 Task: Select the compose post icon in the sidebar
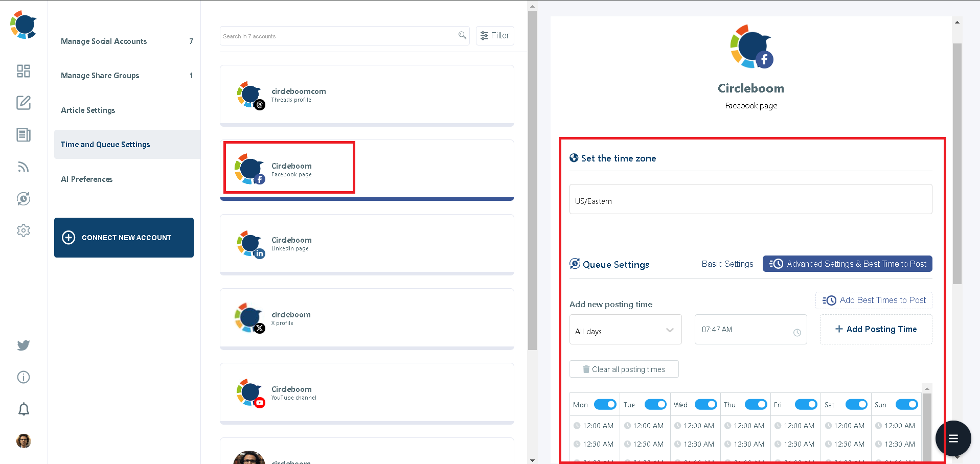click(23, 103)
